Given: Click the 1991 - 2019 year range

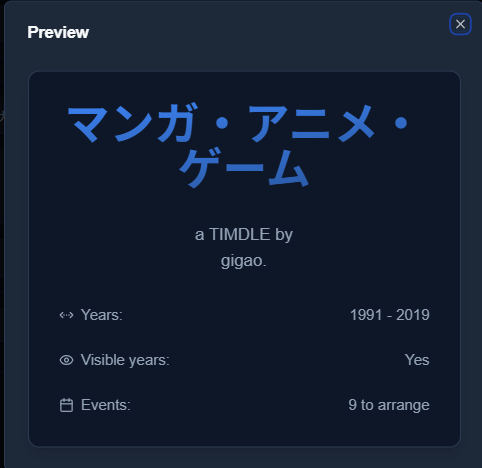Looking at the screenshot, I should tap(390, 315).
